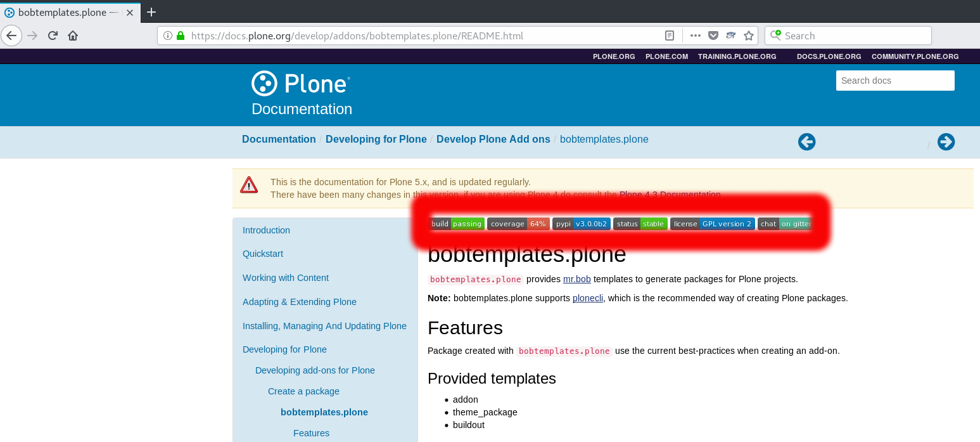This screenshot has height=442, width=980.
Task: Click the bobtemplates.plone page heading
Action: [527, 254]
